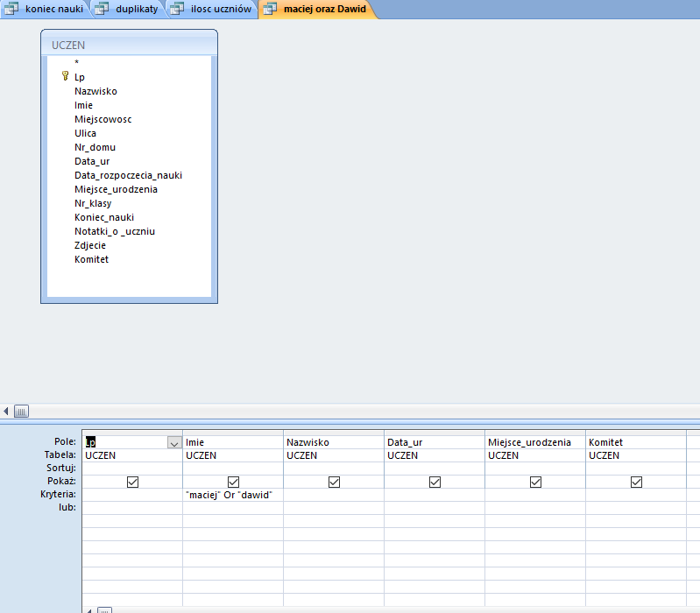Select the ilosc uczniów tab
Screen dimensions: 700x613
click(x=221, y=9)
